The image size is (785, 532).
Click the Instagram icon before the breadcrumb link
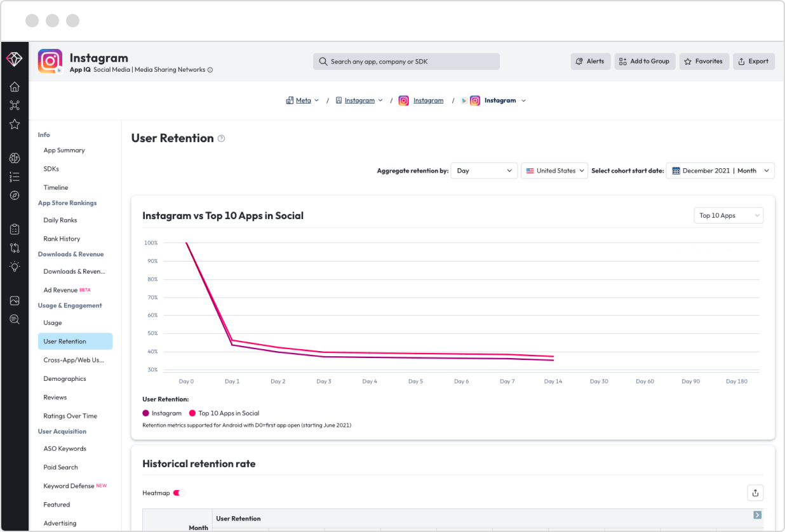(403, 100)
